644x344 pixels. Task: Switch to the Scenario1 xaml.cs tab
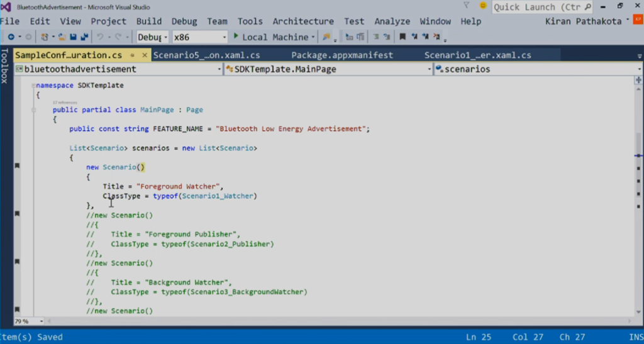(x=478, y=55)
